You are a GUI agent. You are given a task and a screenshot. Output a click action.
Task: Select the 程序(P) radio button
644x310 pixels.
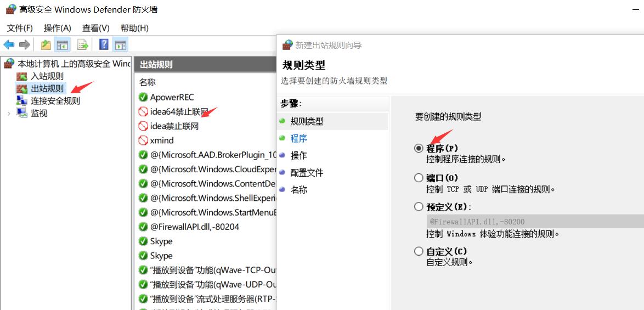point(419,148)
